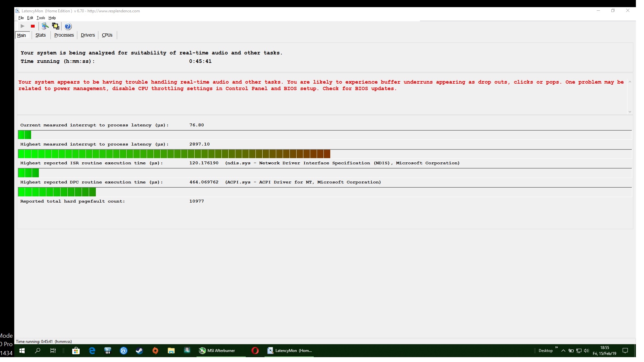Switch to the Processes tab
The height and width of the screenshot is (362, 644).
click(64, 35)
